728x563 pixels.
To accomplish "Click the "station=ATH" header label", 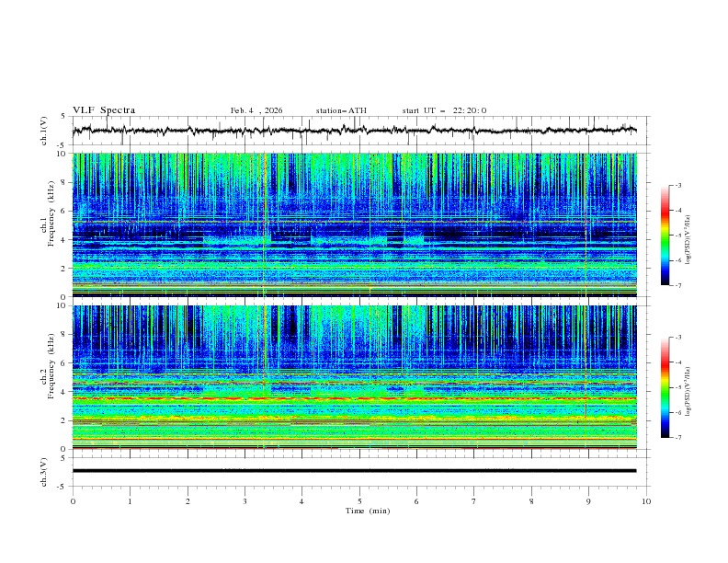I will coord(341,110).
